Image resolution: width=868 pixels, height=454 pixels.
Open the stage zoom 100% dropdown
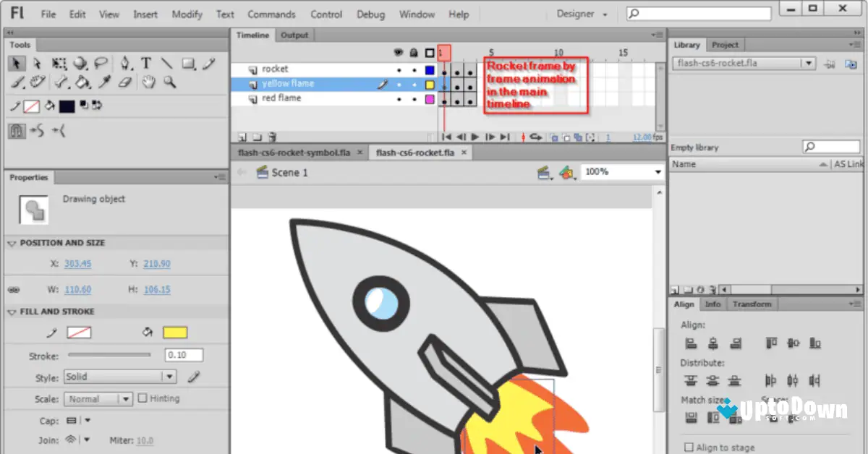coord(657,171)
